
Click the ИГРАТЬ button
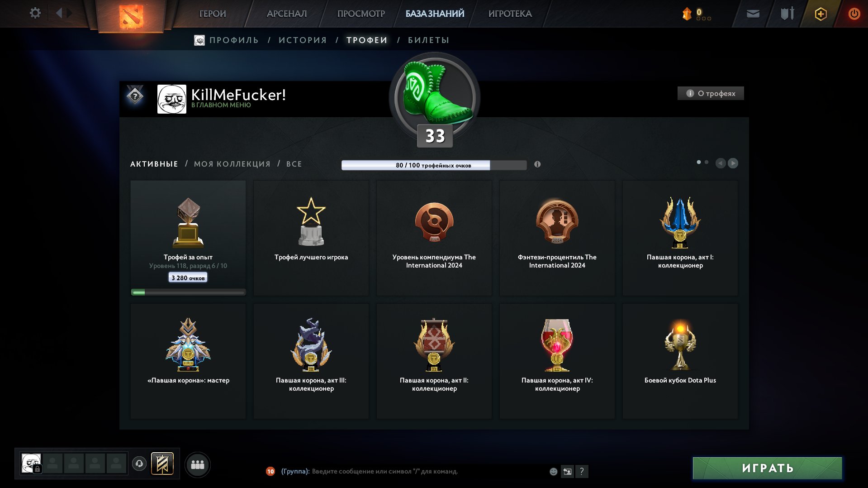coord(768,468)
